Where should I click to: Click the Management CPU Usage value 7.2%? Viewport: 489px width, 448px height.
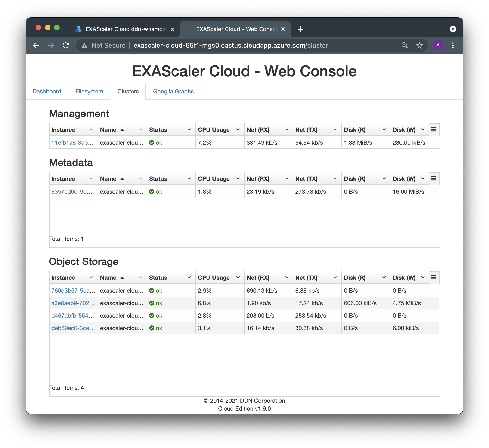point(204,143)
